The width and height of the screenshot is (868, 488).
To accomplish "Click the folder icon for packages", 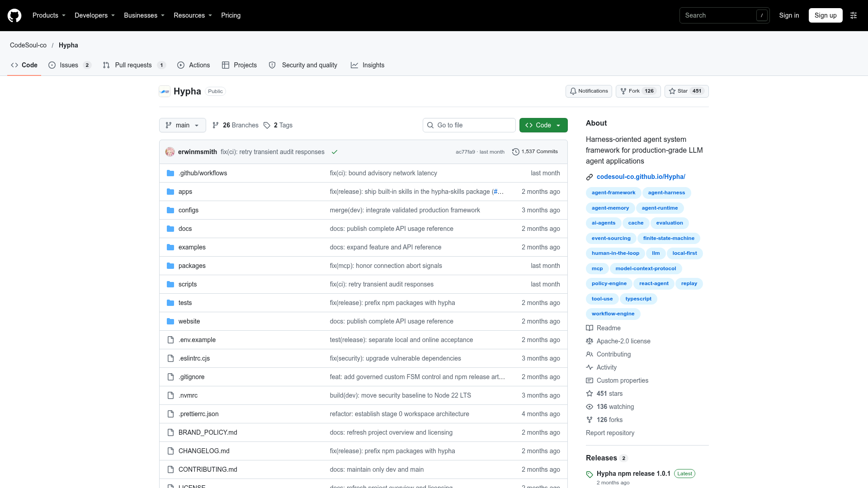I will [170, 266].
